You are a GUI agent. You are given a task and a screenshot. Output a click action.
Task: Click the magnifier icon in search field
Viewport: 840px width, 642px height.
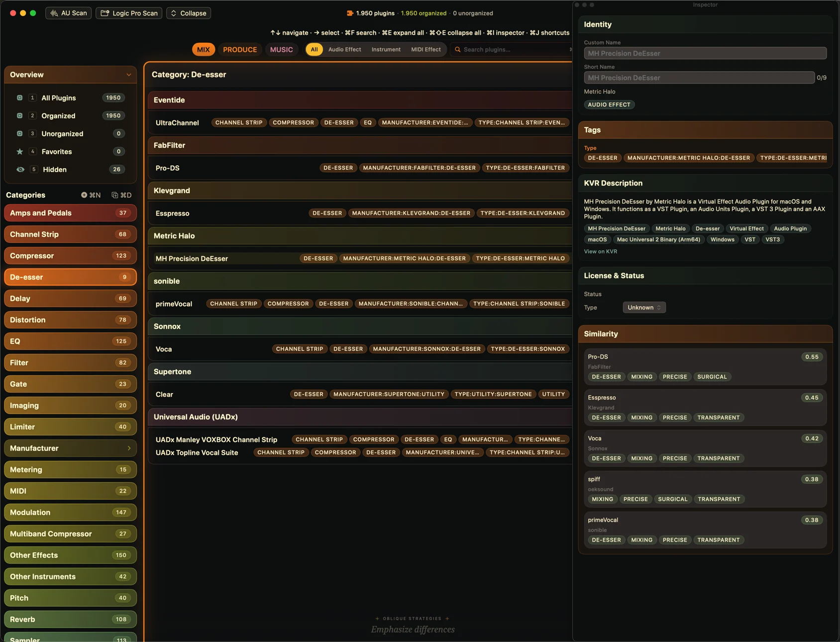pos(458,49)
